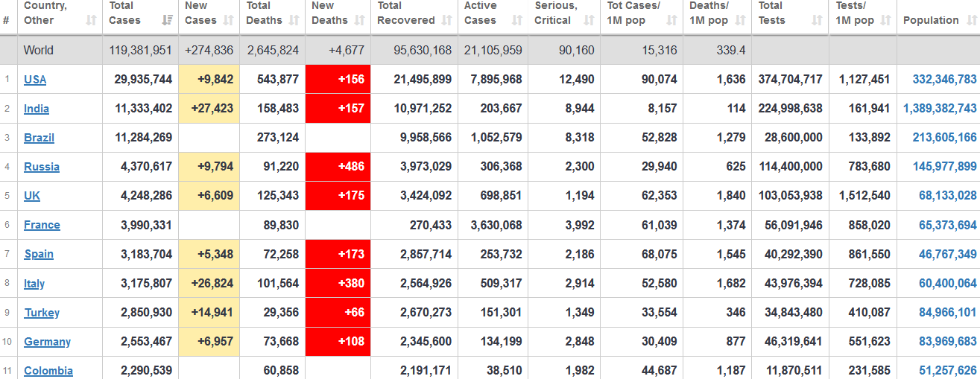Screen dimensions: 980x379
Task: Sort by Total Deaths arrows icon
Action: coord(294,20)
